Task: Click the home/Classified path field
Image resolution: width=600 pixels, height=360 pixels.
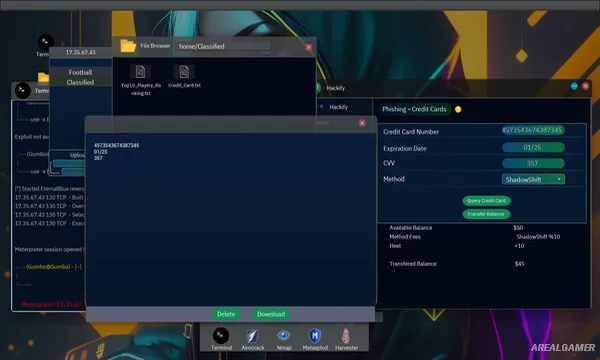Action: pyautogui.click(x=223, y=46)
